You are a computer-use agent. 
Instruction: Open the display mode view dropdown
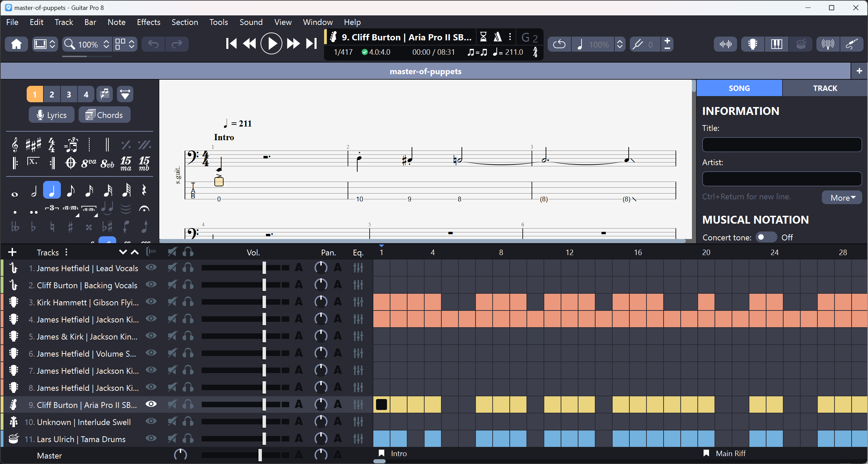pos(45,44)
